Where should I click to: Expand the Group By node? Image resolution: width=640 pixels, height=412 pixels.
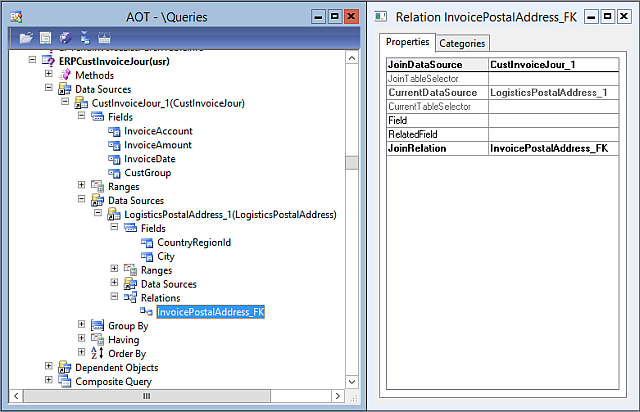pyautogui.click(x=82, y=325)
